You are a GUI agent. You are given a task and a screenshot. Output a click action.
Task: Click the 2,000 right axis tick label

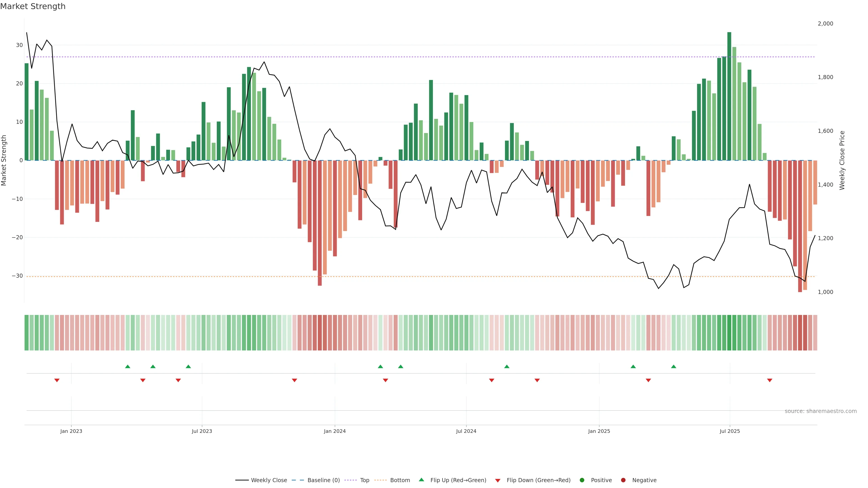point(825,23)
